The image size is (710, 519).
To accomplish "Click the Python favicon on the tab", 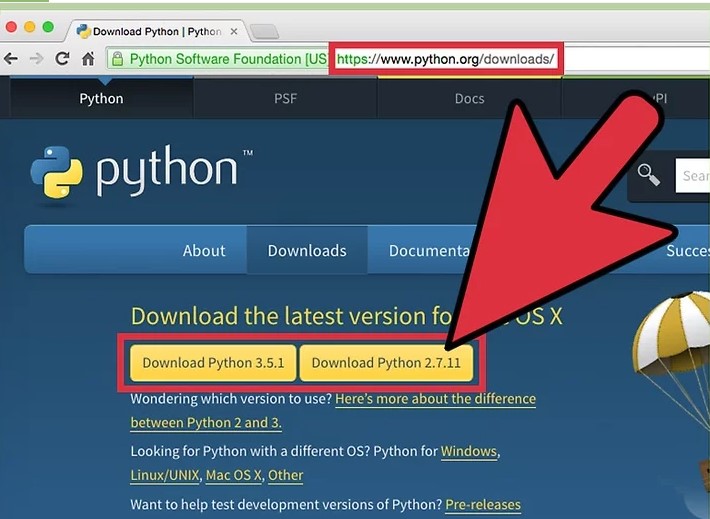I will [x=83, y=31].
